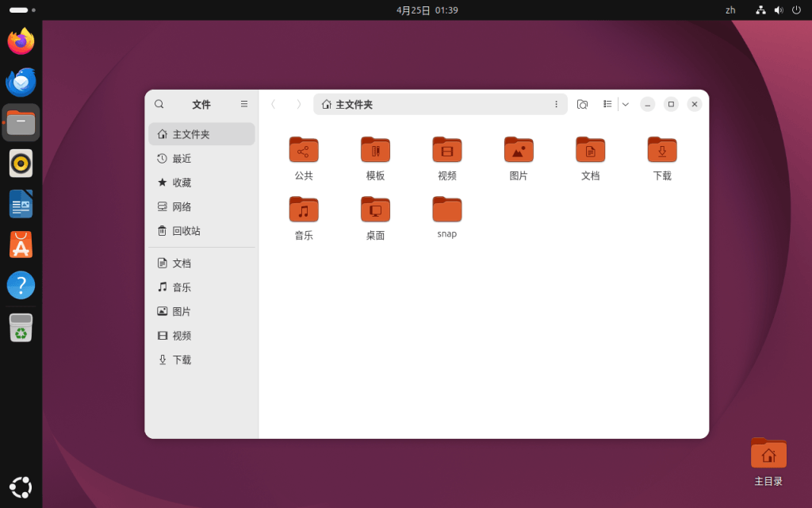Click the Files icon in the dock
The image size is (812, 508).
pos(21,123)
